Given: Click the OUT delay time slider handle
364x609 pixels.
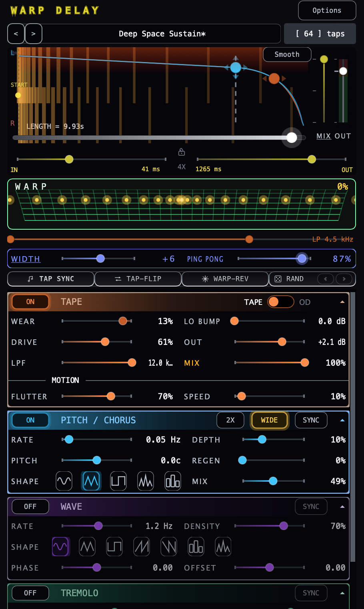Looking at the screenshot, I should (312, 159).
